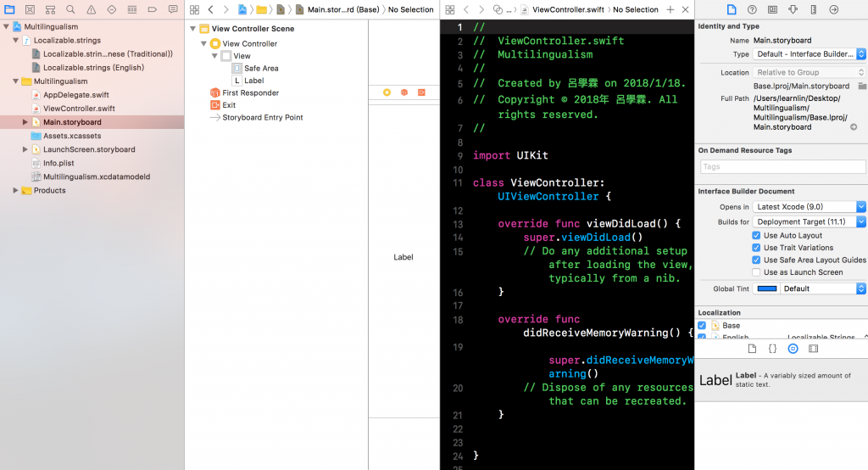Open the Opens in Xcode version dropdown
868x470 pixels.
point(809,207)
